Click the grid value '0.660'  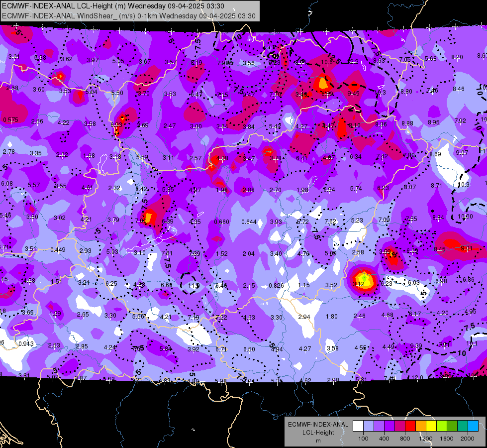221,222
